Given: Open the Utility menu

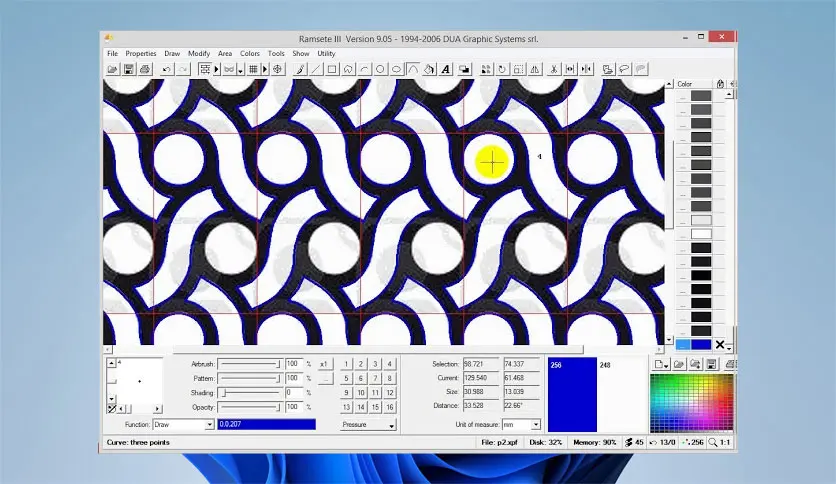Looking at the screenshot, I should [x=326, y=53].
